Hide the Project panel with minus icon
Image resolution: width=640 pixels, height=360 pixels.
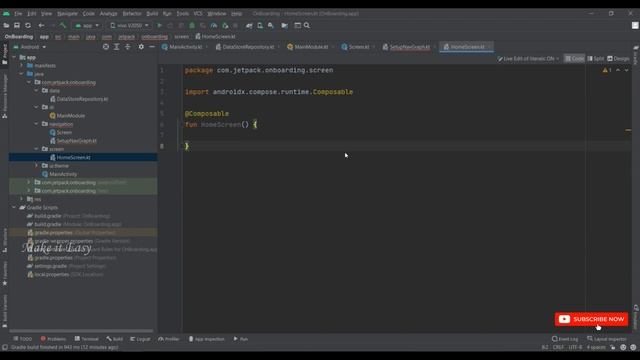(152, 47)
